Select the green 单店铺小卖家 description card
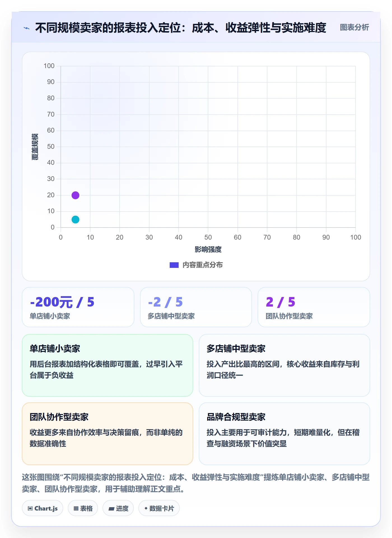 coord(108,365)
